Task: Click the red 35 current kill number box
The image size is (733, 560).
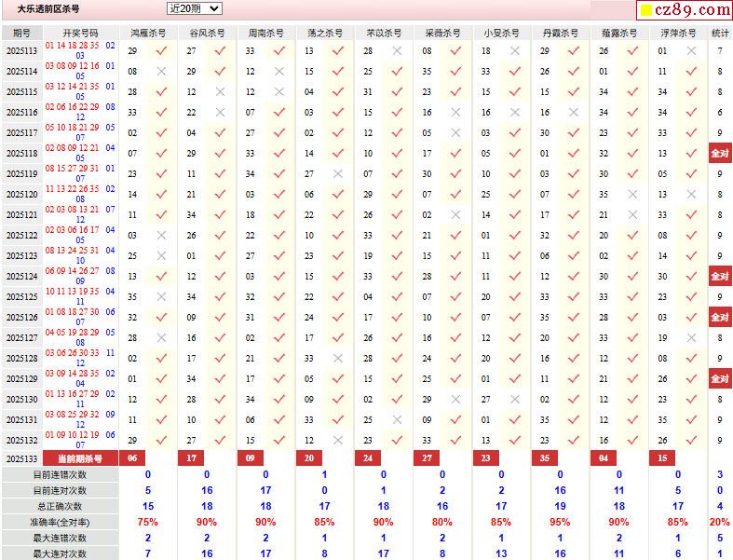Action: coord(545,458)
